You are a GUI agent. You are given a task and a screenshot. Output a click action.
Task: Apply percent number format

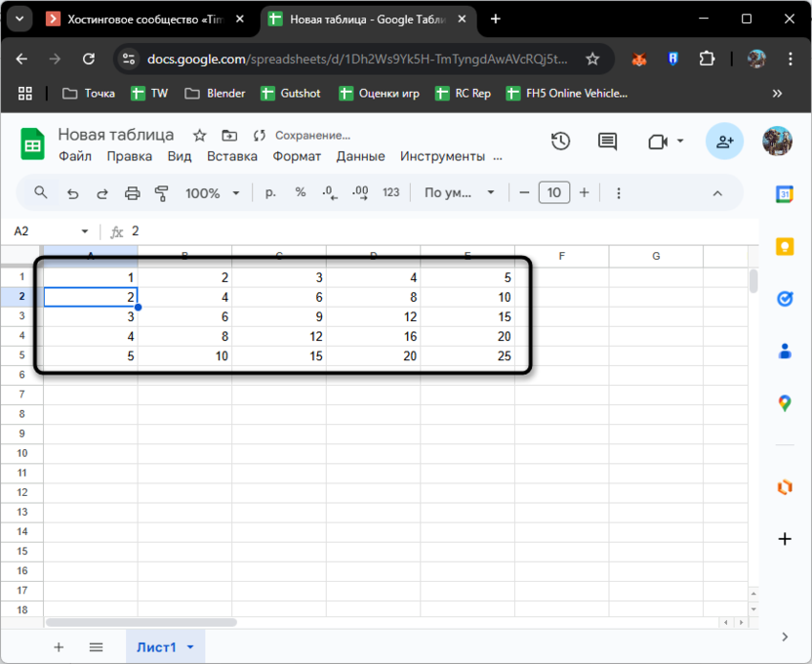click(301, 192)
